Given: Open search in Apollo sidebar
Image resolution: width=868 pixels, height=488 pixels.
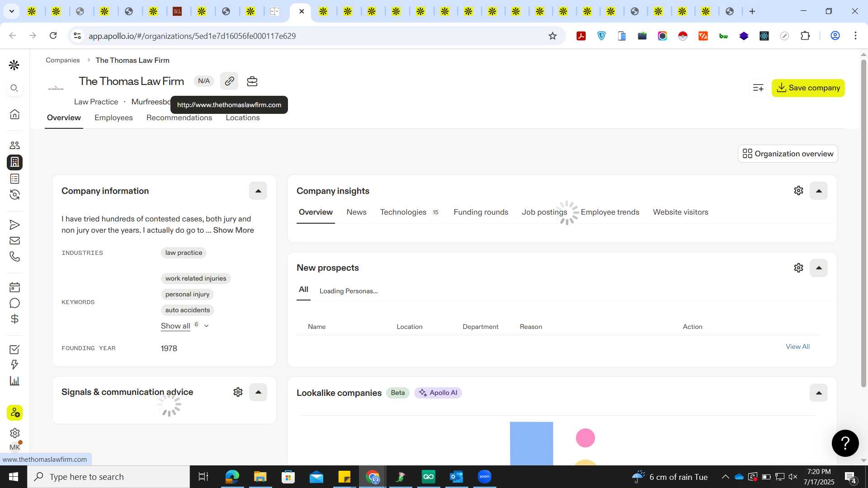Looking at the screenshot, I should (x=14, y=88).
